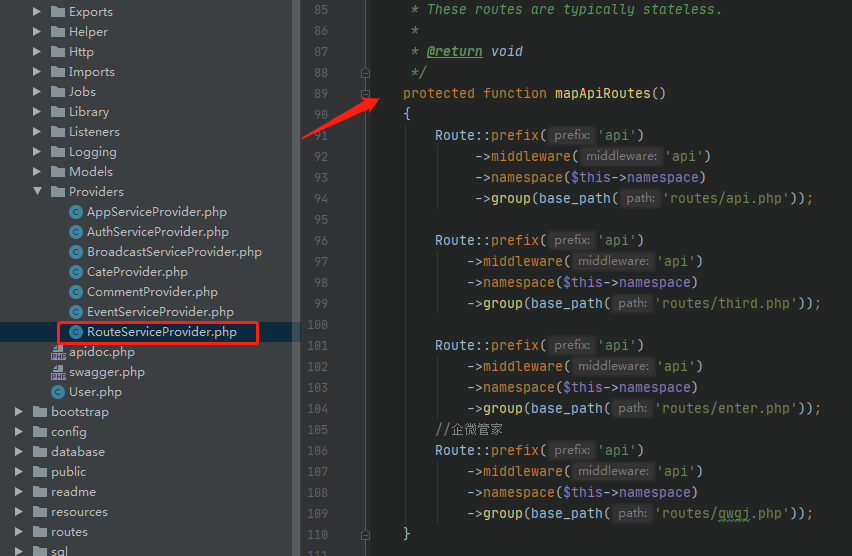Image resolution: width=852 pixels, height=556 pixels.
Task: Expand the config folder
Action: click(19, 432)
